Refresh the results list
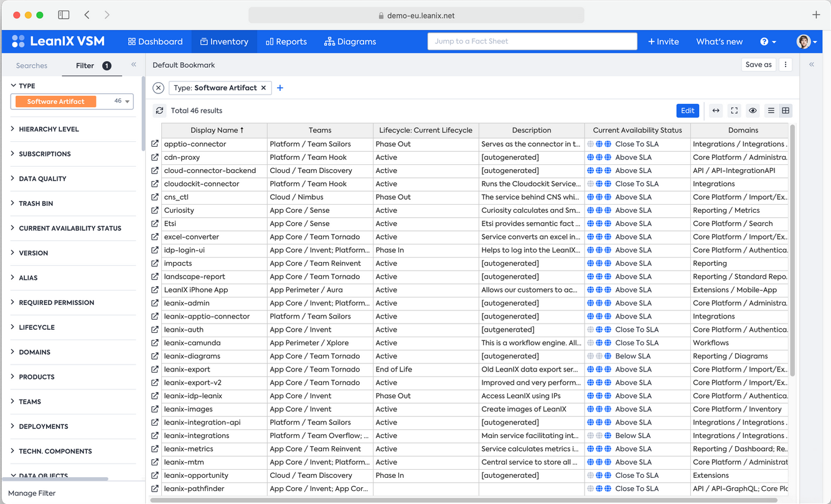This screenshot has height=504, width=831. click(160, 111)
